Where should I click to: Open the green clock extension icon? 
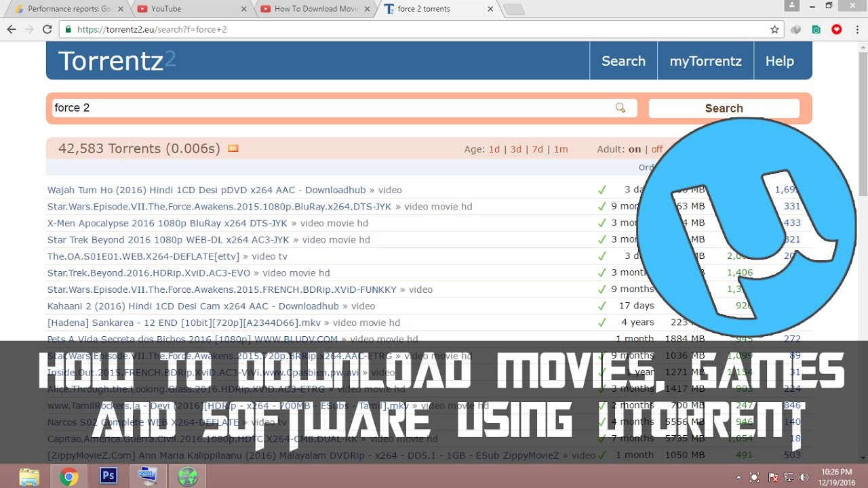click(x=816, y=30)
